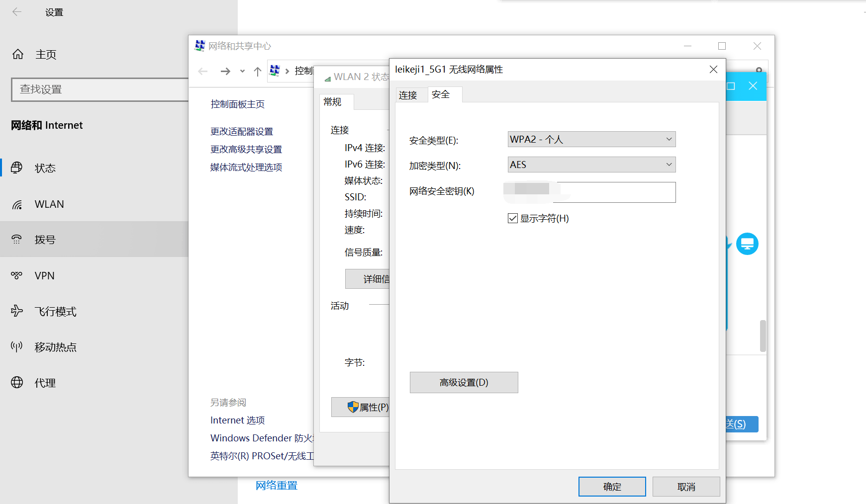Click back arrow in 网络和共享中心
The image size is (866, 504).
(x=202, y=71)
